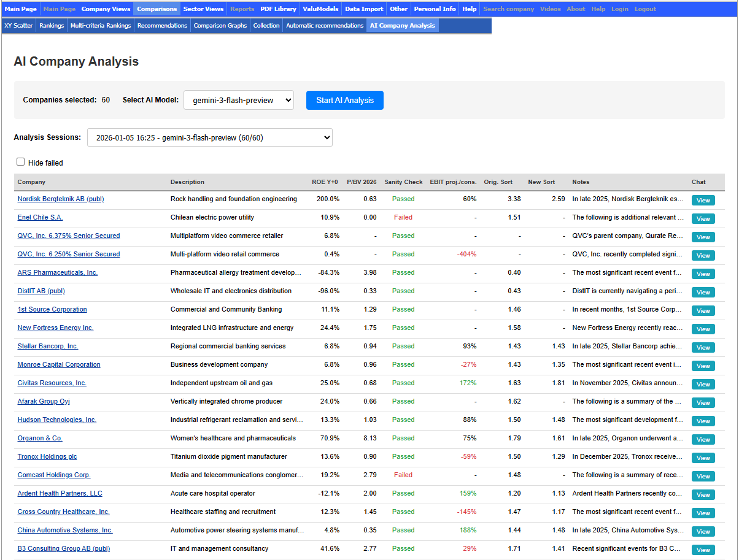
Task: Open the Enel Chile S.A. link
Action: pyautogui.click(x=40, y=217)
